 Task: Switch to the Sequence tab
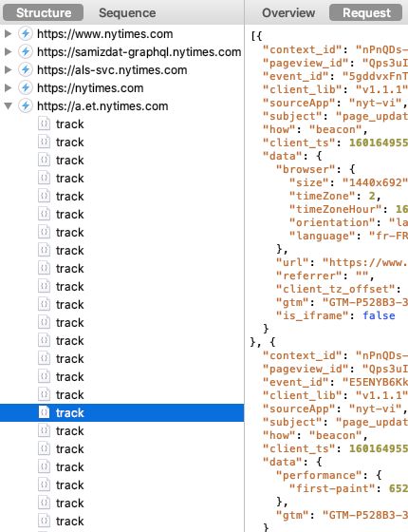[127, 13]
